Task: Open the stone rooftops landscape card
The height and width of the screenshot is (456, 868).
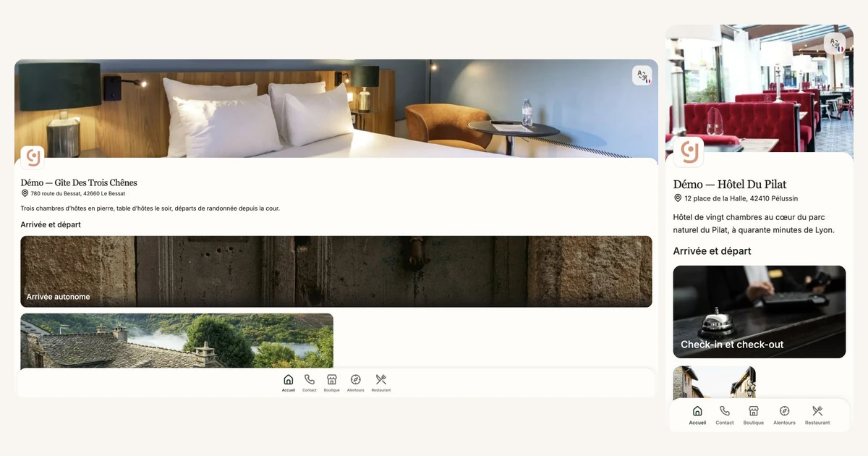Action: [177, 341]
